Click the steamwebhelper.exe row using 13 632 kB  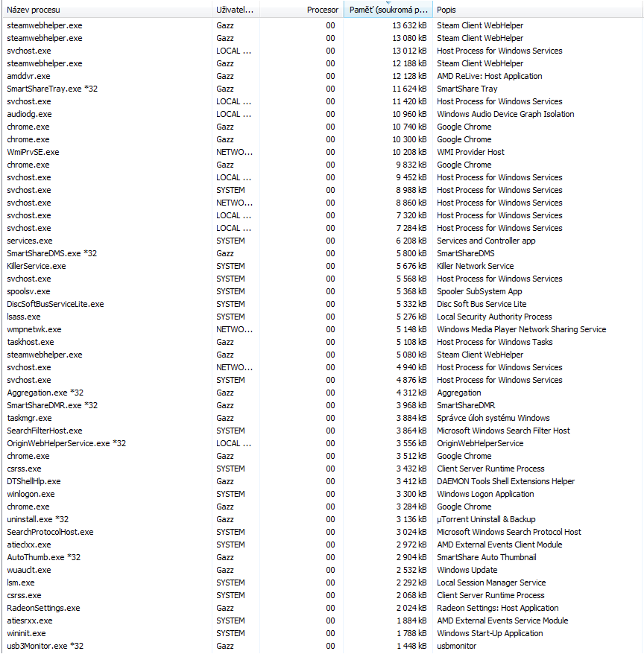(x=323, y=25)
